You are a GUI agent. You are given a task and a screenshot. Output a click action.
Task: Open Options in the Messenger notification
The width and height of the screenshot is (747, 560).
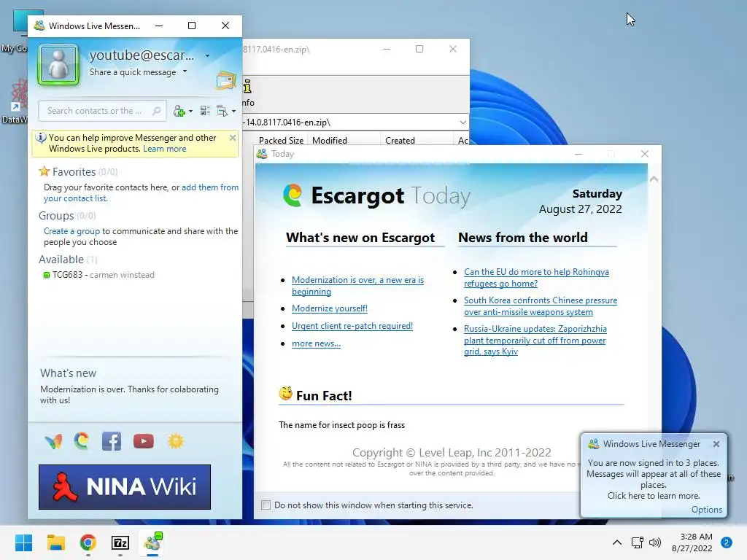click(706, 510)
